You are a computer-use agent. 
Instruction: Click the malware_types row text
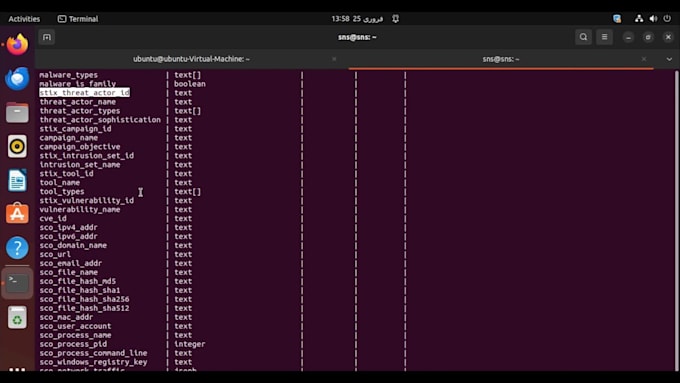click(69, 75)
